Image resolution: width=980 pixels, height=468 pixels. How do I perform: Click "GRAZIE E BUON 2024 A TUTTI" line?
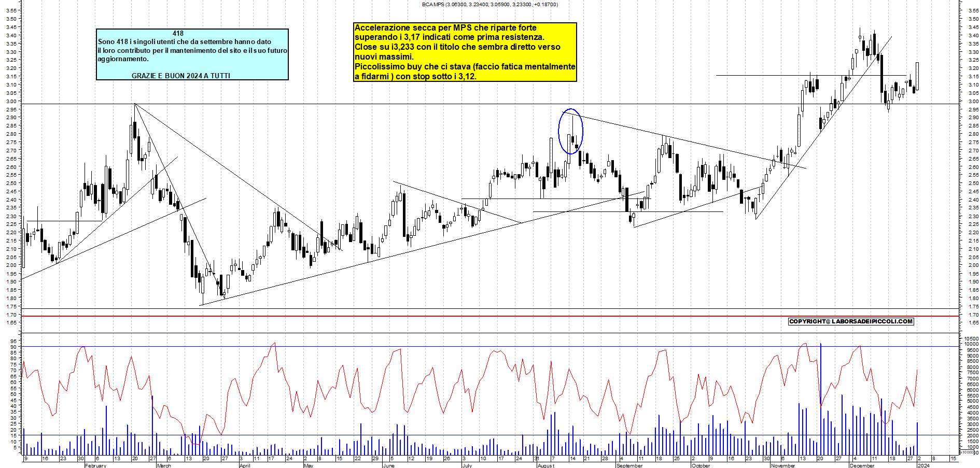pos(181,76)
